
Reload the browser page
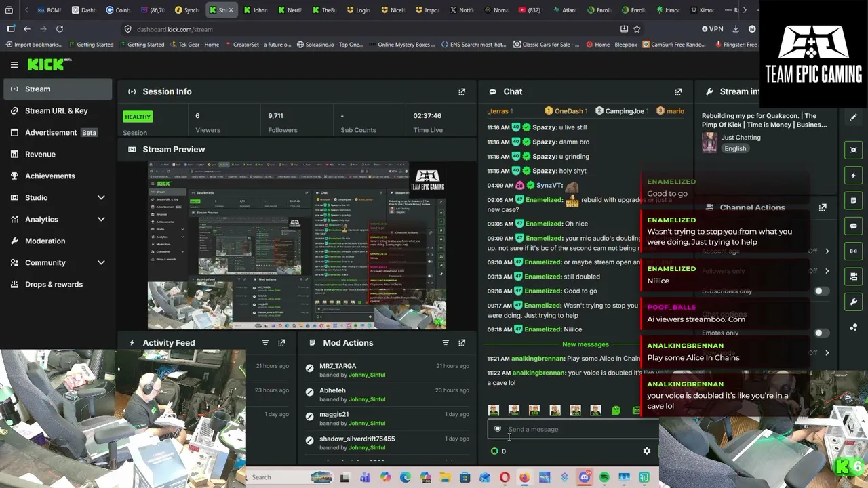(60, 29)
